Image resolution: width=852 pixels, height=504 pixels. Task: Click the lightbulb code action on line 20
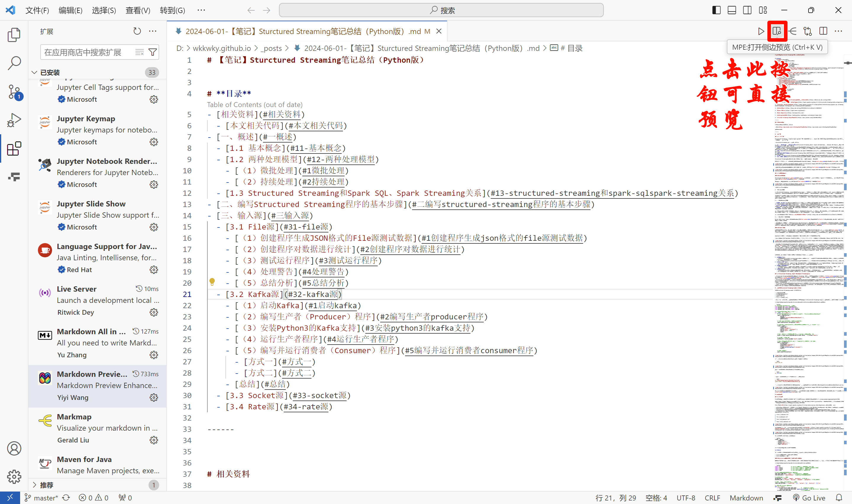click(212, 282)
